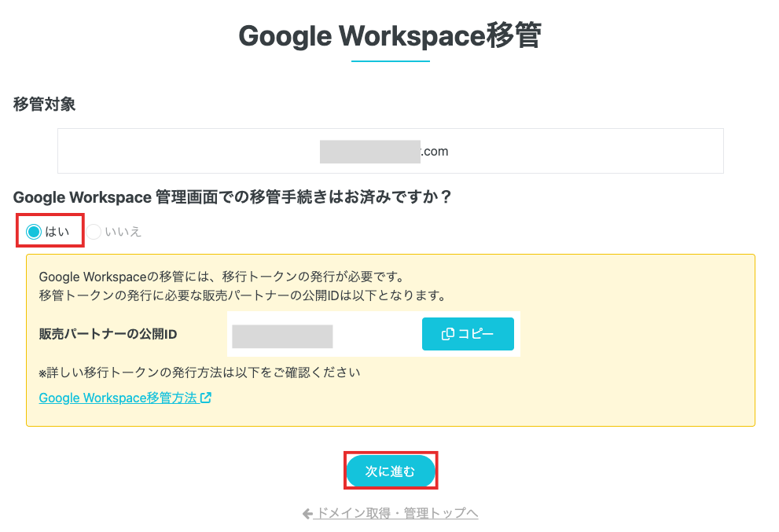Viewport: 779px width, 532px height.
Task: Select the いいえ radio button
Action: [x=94, y=232]
